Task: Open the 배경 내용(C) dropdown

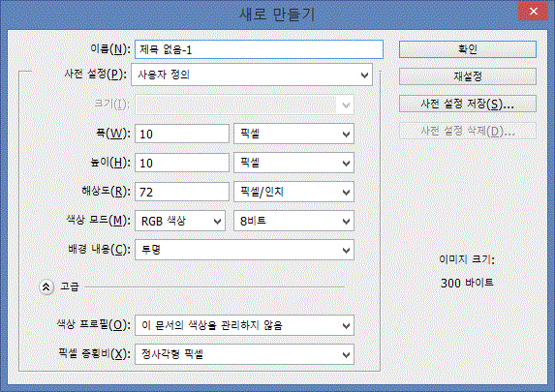Action: tap(245, 250)
